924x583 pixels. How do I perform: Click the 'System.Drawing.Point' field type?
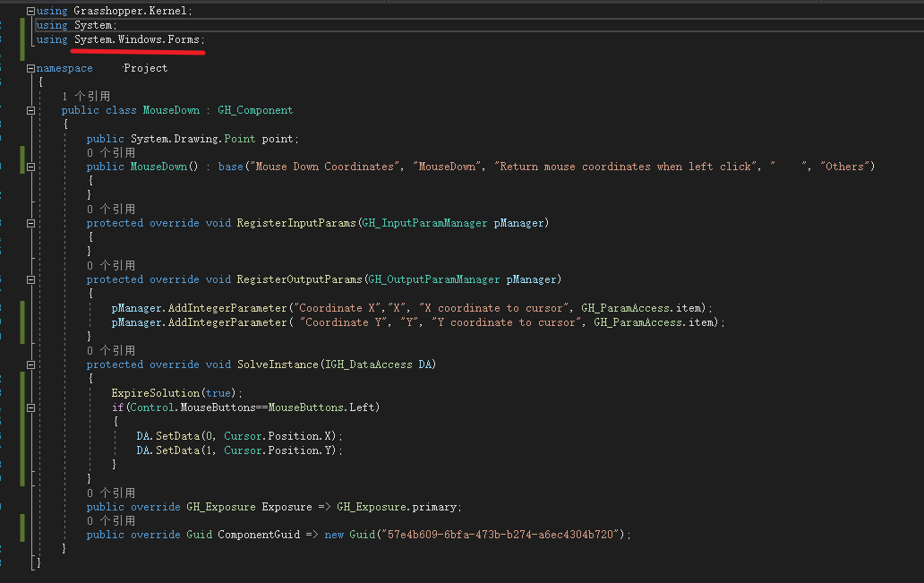[x=192, y=139]
